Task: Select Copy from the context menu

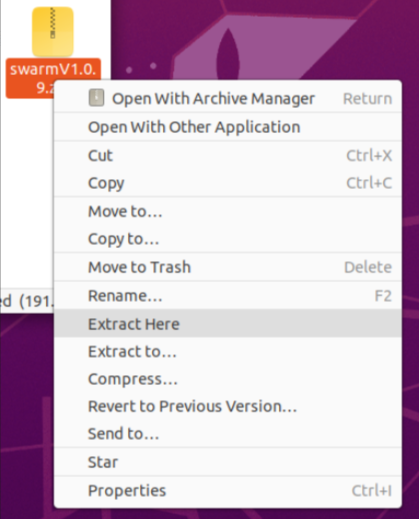Action: point(228,183)
